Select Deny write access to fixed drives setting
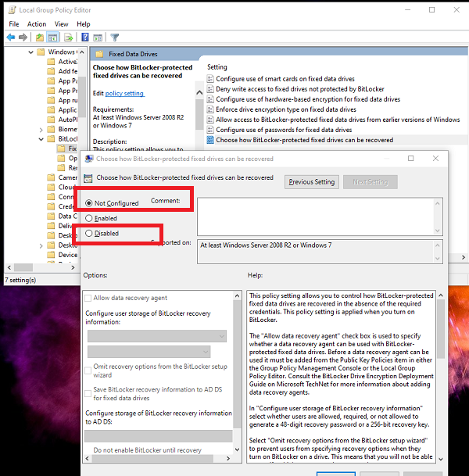Viewport: 469px width, 476px height. tap(300, 89)
